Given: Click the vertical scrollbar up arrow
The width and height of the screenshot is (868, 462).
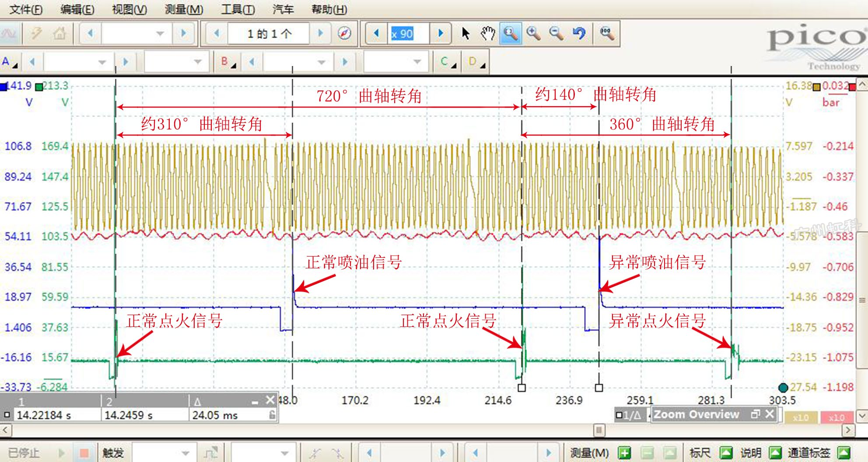Looking at the screenshot, I should tap(862, 84).
